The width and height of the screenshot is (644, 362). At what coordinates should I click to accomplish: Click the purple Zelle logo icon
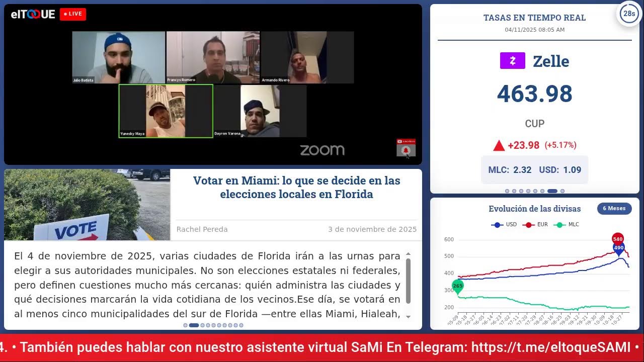(512, 61)
